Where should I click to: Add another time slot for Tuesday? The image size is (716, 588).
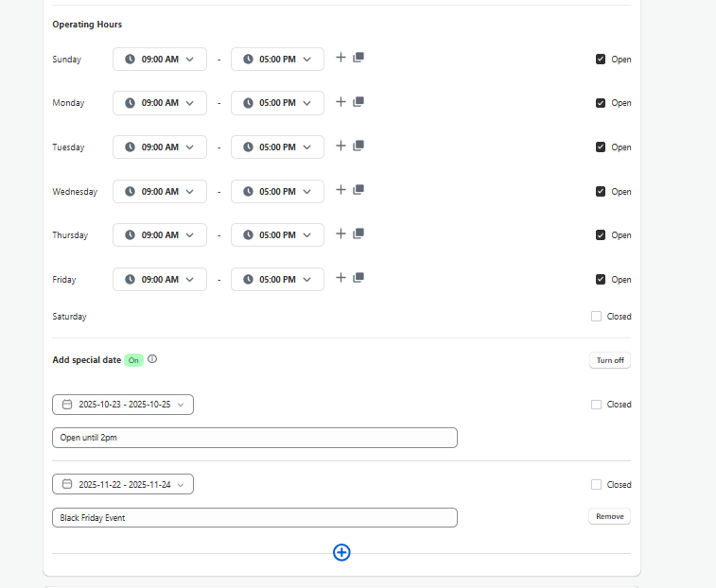point(341,146)
